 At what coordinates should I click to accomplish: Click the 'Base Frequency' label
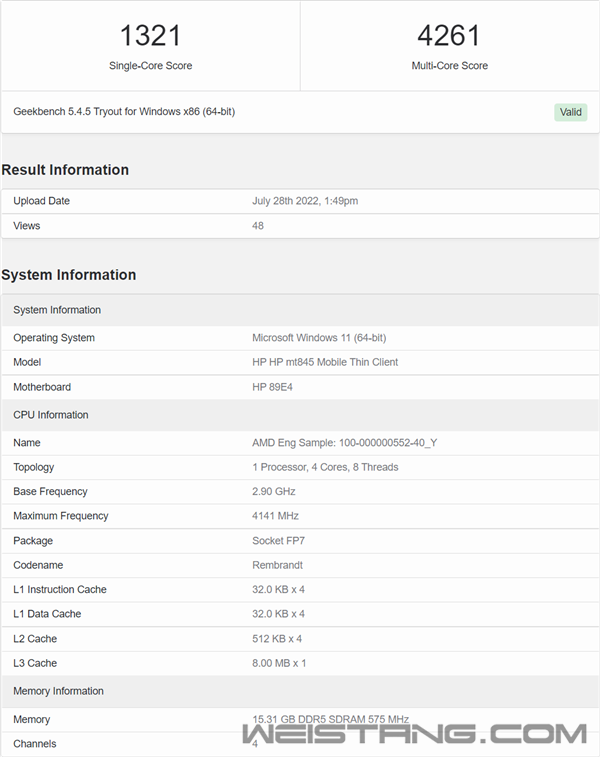click(x=50, y=491)
